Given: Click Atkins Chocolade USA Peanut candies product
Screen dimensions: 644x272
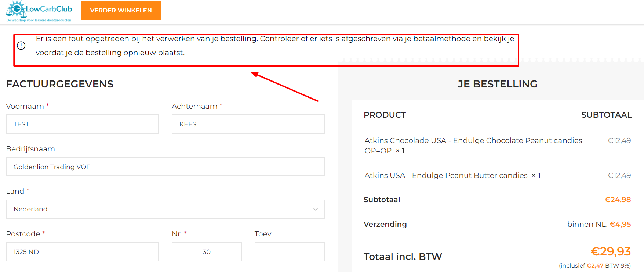Looking at the screenshot, I should [x=473, y=146].
